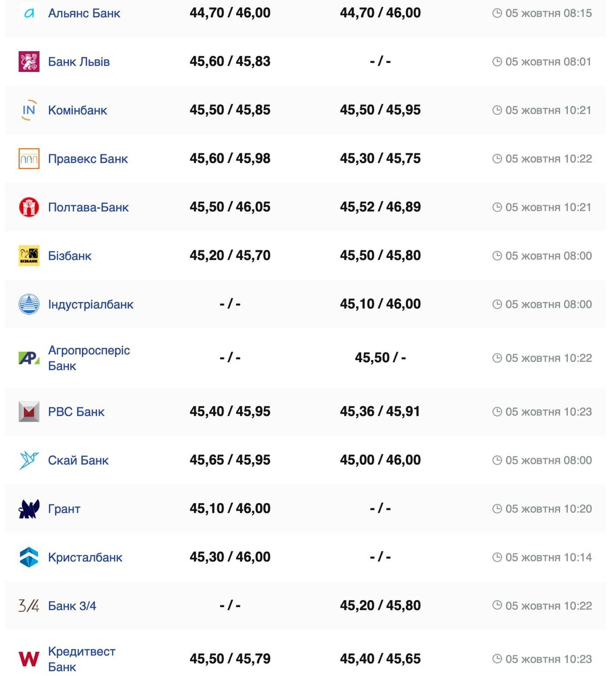Click Альянс Банк clock update time
The width and height of the screenshot is (616, 676).
coord(542,13)
